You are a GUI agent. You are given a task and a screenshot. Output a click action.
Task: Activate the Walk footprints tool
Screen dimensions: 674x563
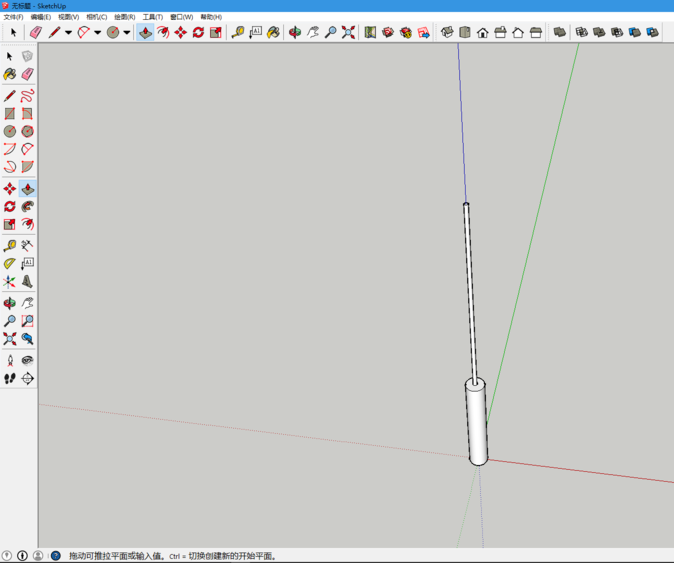pyautogui.click(x=10, y=378)
